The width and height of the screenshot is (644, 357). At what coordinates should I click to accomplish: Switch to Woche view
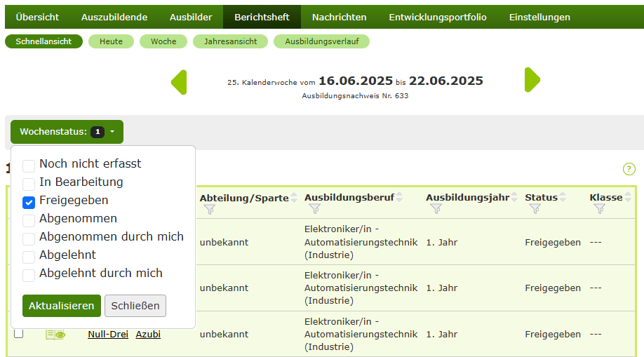click(163, 41)
